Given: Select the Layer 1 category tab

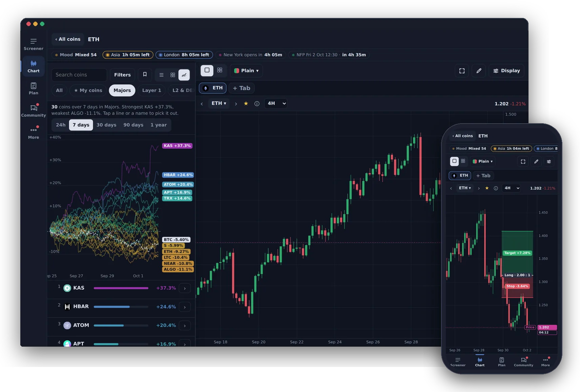Looking at the screenshot, I should coord(151,90).
